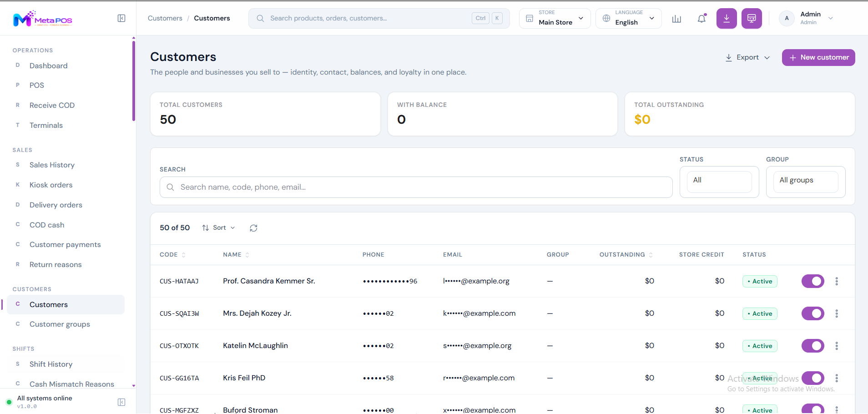Open Dashboard in sidebar
This screenshot has width=868, height=414.
tap(66, 66)
